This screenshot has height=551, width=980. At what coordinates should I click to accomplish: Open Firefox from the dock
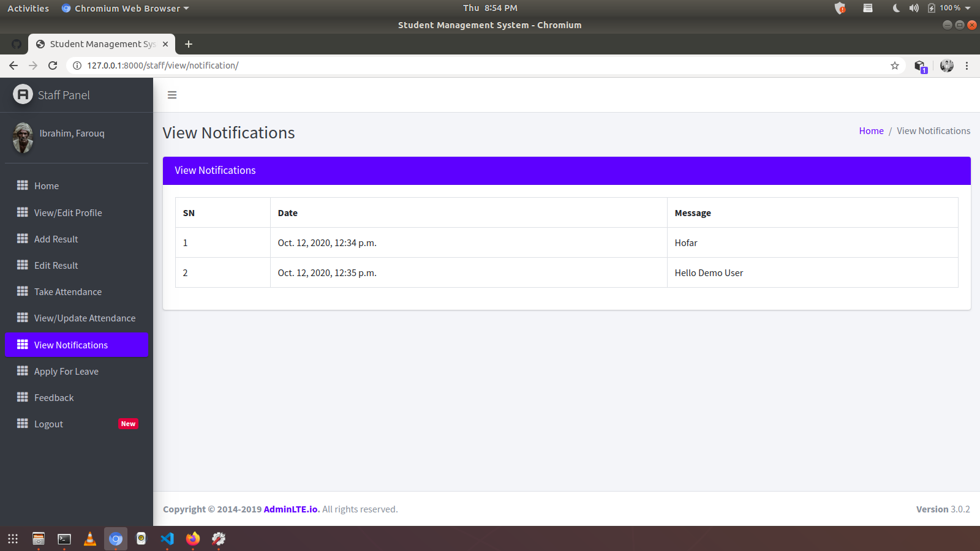tap(193, 539)
